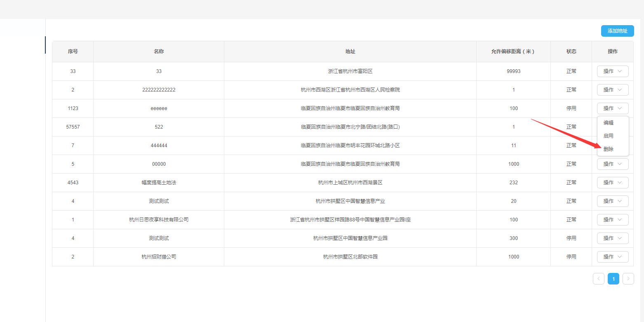Open 操作 dropdown for the address 杭州市拱墅区中国智慧信息产业 row
The width and height of the screenshot is (644, 322).
pos(612,201)
